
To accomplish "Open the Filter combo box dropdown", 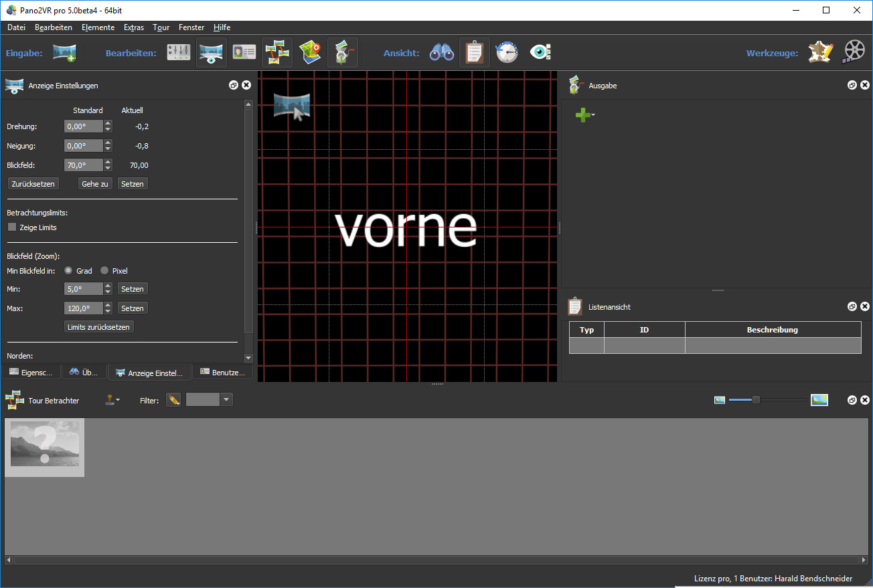I will 226,400.
